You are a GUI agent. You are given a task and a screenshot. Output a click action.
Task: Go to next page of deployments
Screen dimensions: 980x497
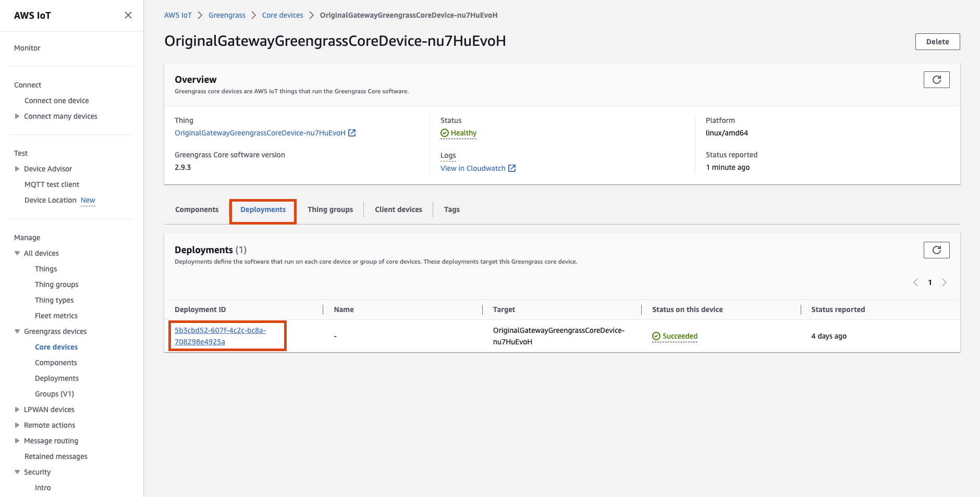(944, 282)
